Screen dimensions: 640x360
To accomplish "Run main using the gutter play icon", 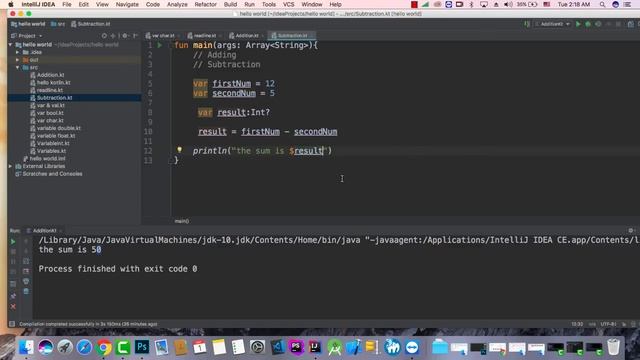I will [x=160, y=45].
